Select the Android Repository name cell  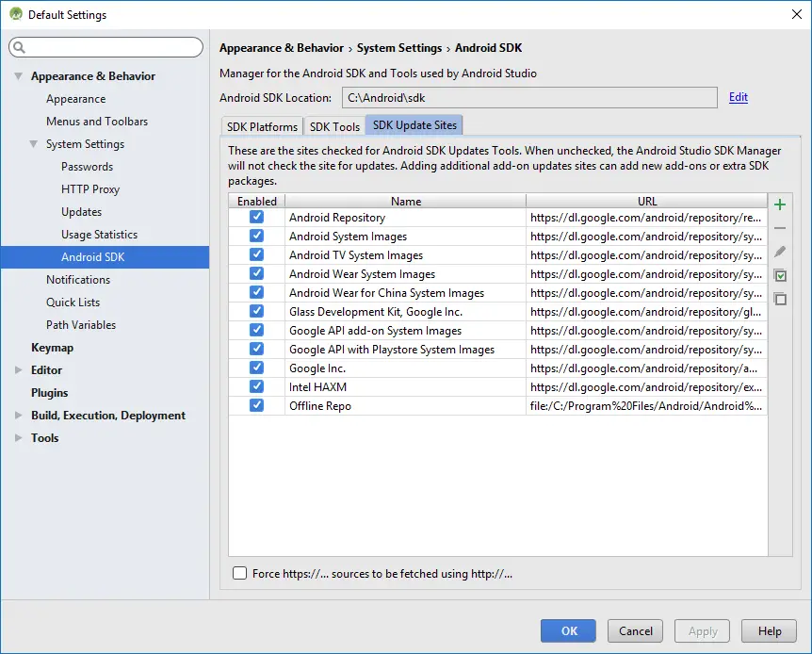[405, 217]
